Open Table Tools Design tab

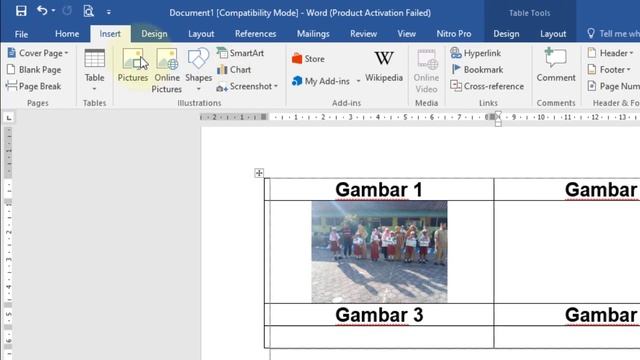pyautogui.click(x=506, y=34)
